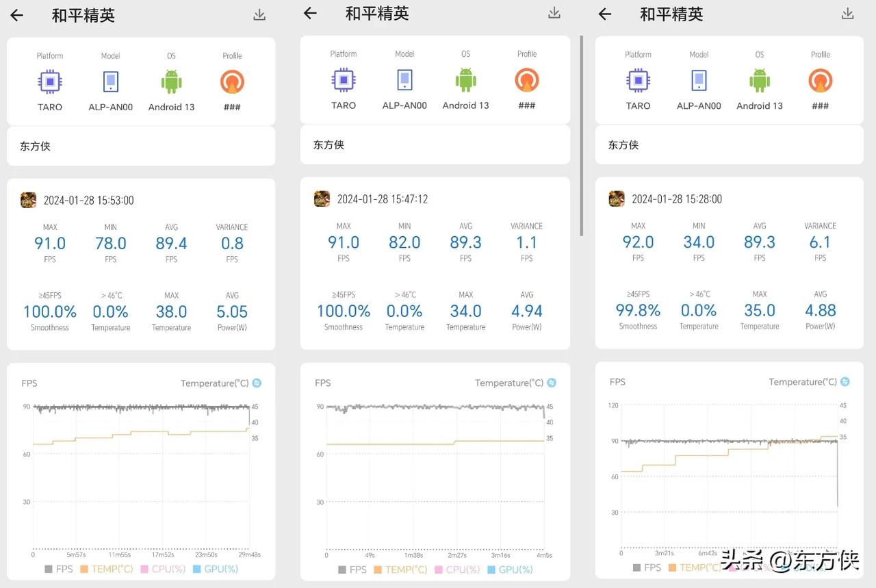Tap MIN value 82.0 FPS
This screenshot has width=876, height=588.
[404, 242]
